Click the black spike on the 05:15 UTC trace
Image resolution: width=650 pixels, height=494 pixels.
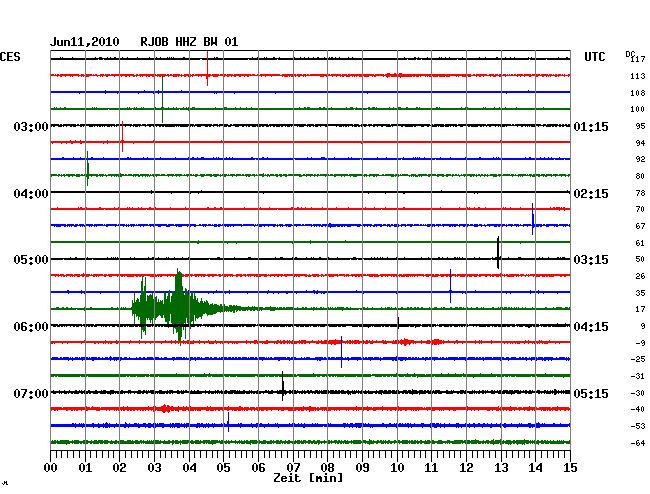tap(283, 386)
